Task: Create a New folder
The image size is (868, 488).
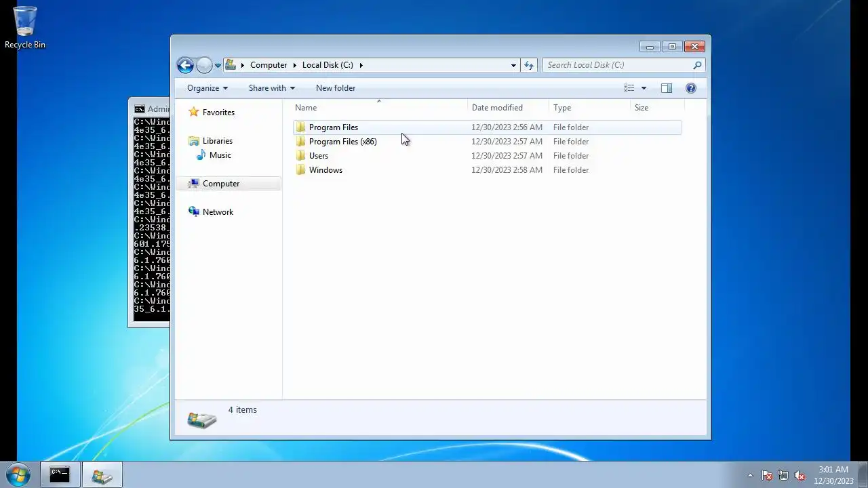Action: 336,88
